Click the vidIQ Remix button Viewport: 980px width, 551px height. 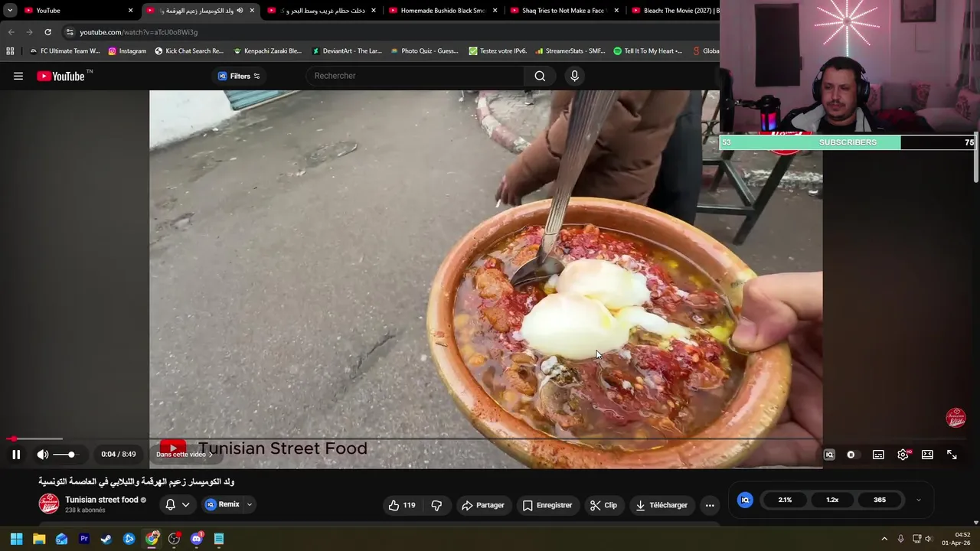coord(222,504)
